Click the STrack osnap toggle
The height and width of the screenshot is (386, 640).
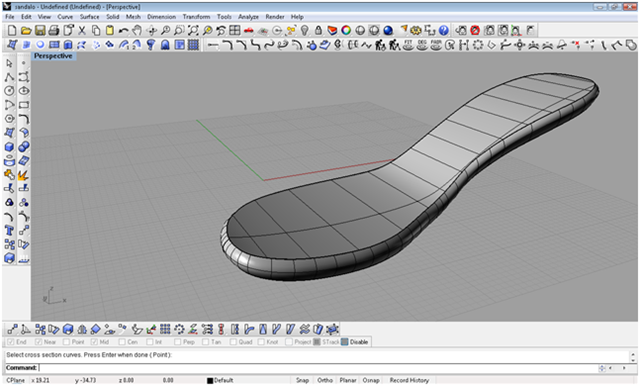click(327, 342)
